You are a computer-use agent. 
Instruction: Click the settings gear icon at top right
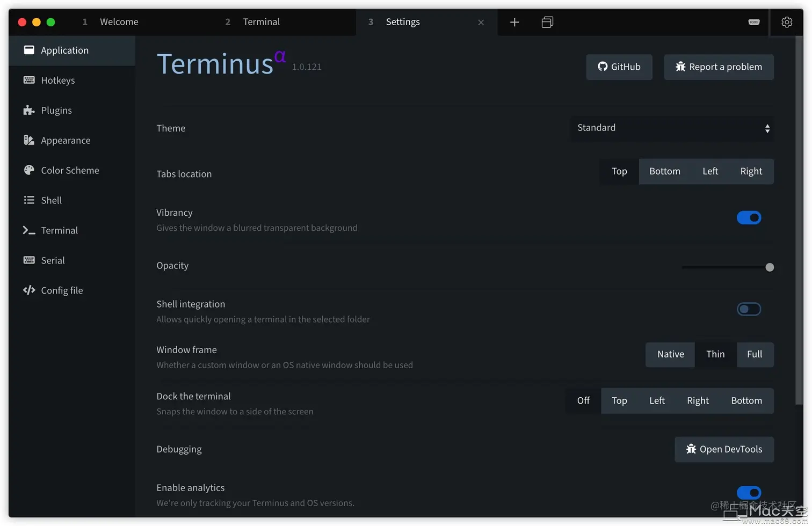point(787,22)
